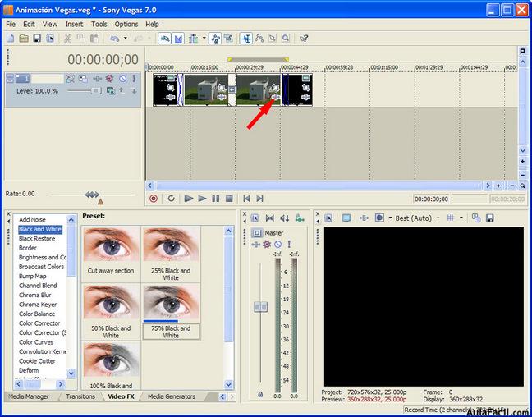Open the Insert menu
This screenshot has height=417, width=532.
[x=74, y=25]
